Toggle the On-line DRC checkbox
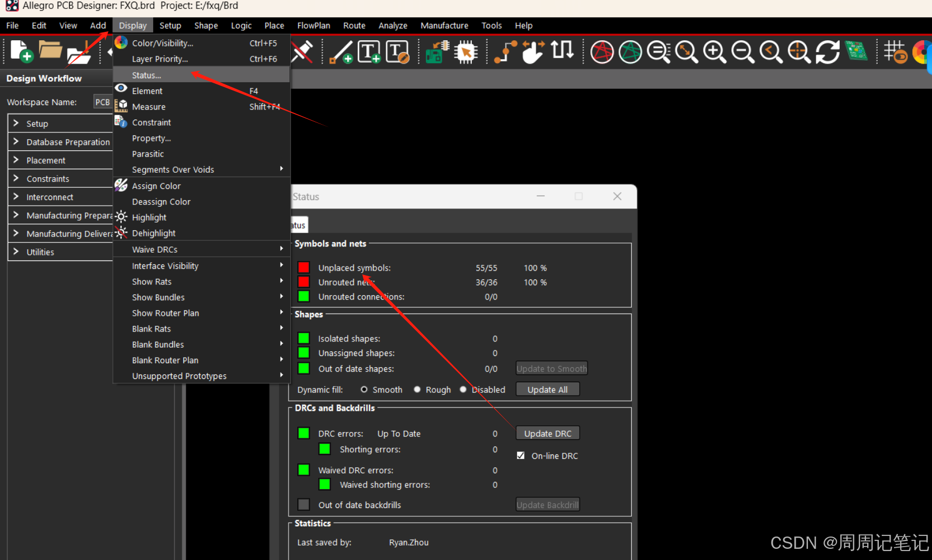The height and width of the screenshot is (560, 932). pyautogui.click(x=521, y=455)
